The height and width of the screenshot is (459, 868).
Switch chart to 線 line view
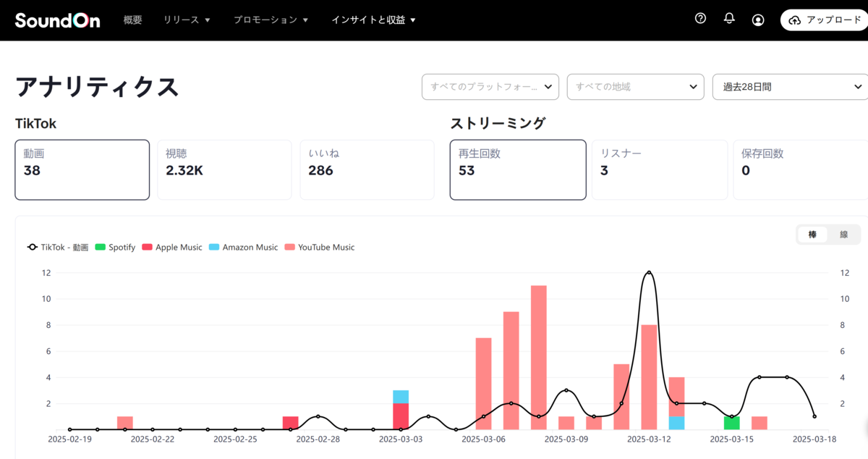coord(843,235)
